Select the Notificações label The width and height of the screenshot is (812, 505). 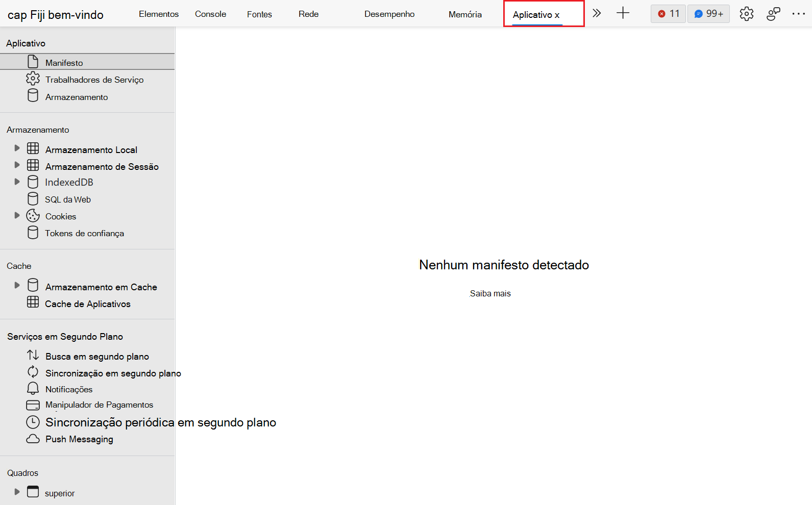[69, 389]
